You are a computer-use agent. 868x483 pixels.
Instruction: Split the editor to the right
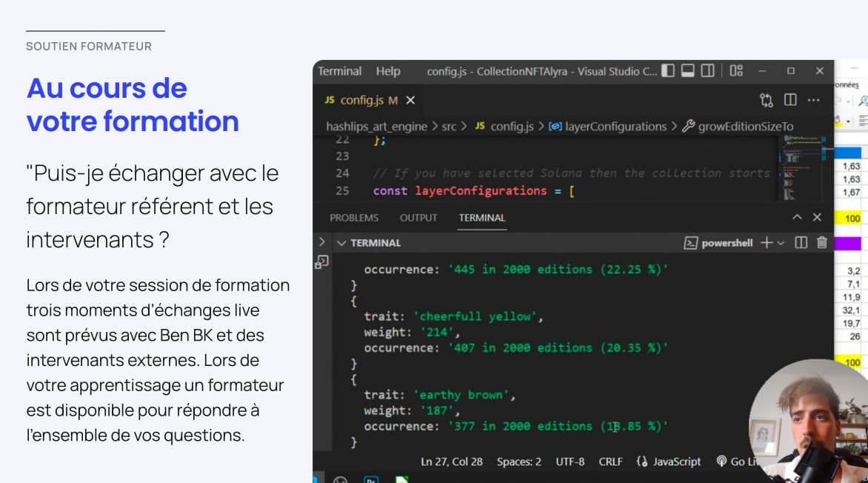point(790,100)
